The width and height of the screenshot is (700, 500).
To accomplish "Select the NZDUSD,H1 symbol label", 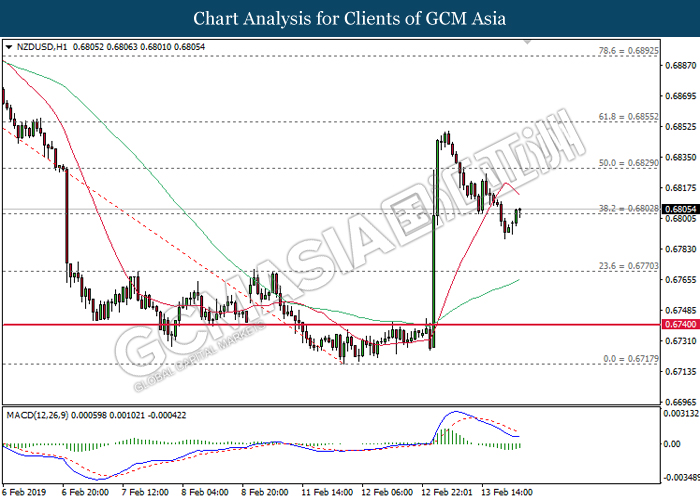I will [x=42, y=47].
